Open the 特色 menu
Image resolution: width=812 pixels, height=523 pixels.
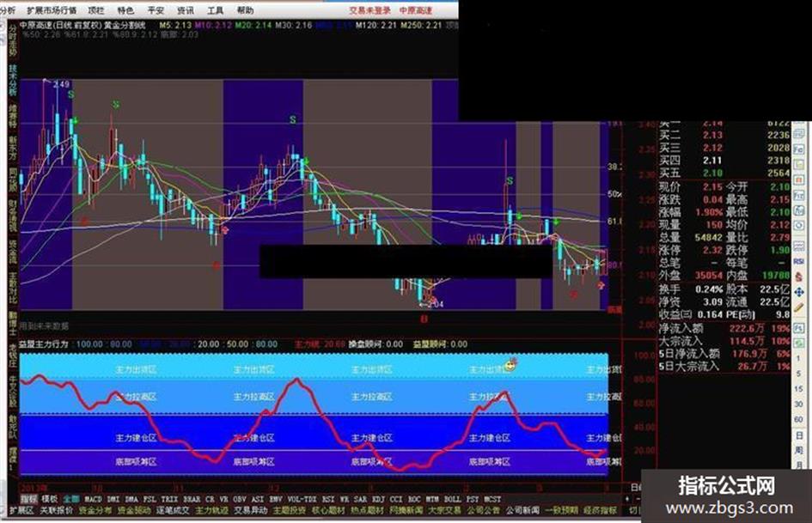tap(125, 9)
